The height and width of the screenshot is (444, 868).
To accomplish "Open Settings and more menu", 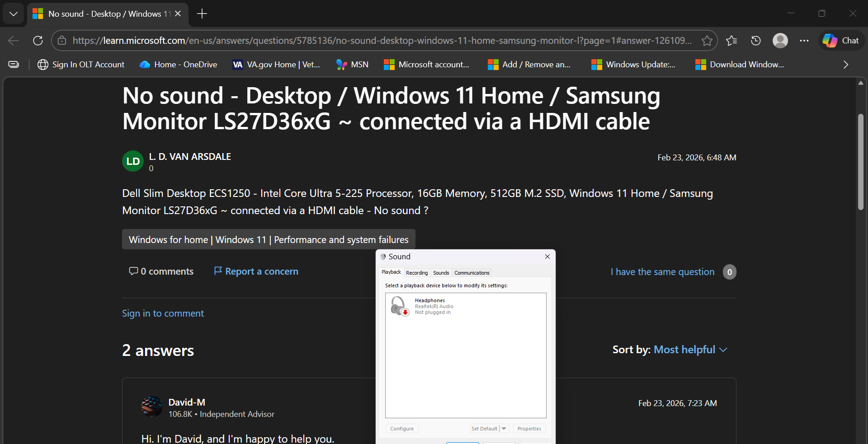I will coord(804,41).
